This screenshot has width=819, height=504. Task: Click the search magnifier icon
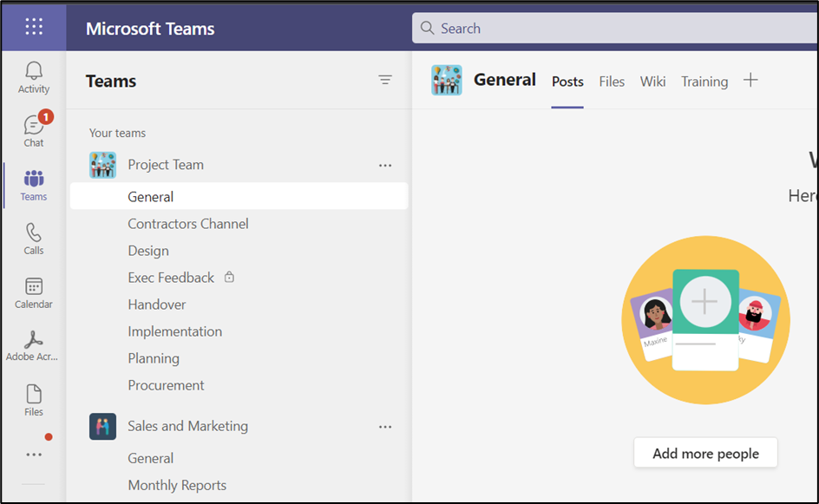(x=427, y=29)
